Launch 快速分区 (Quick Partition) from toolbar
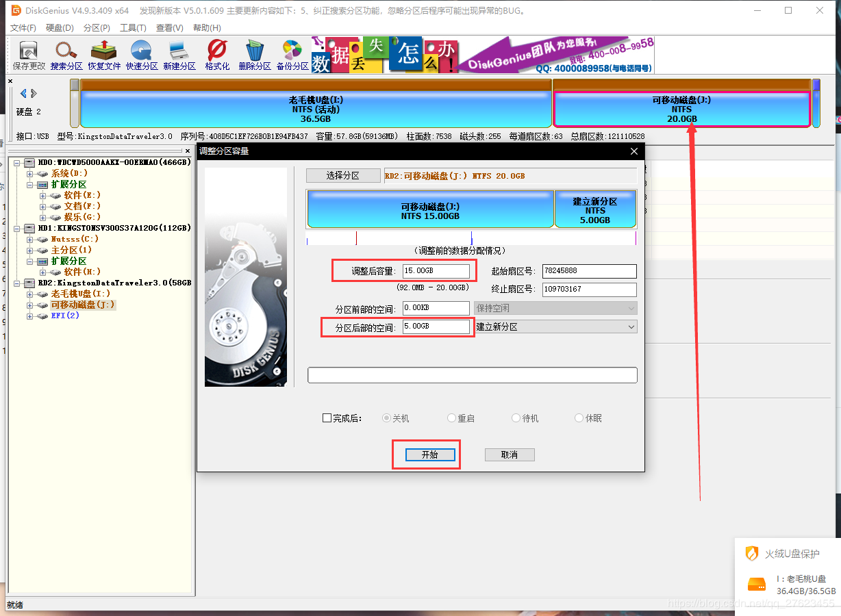841x616 pixels. (142, 53)
